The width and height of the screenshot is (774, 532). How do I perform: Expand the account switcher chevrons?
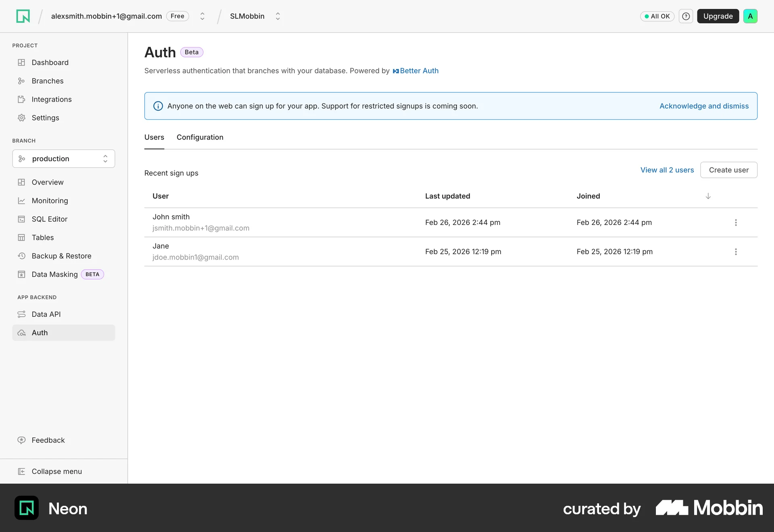coord(202,16)
